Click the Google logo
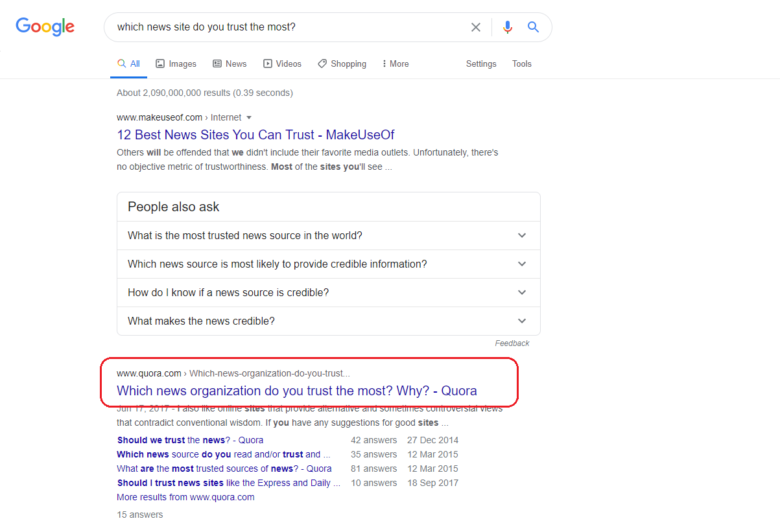This screenshot has width=780, height=532. point(45,27)
